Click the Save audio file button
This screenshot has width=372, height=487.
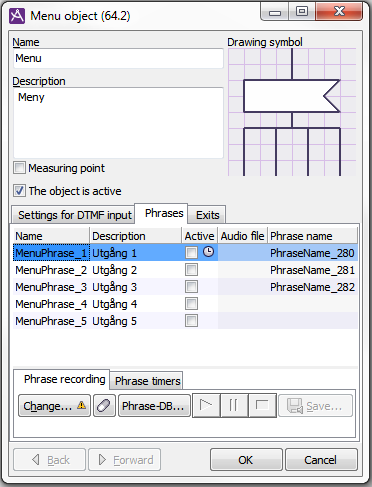pyautogui.click(x=315, y=406)
